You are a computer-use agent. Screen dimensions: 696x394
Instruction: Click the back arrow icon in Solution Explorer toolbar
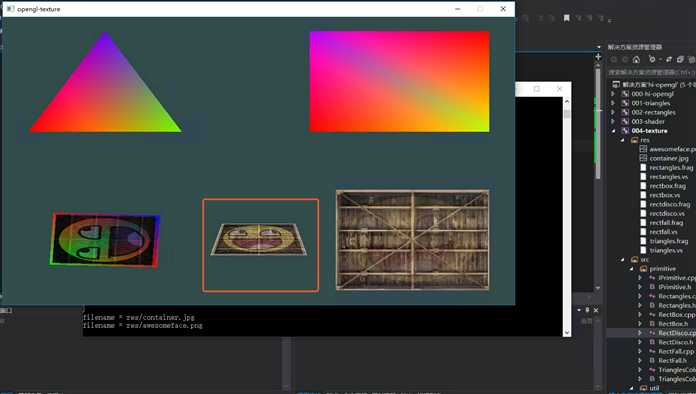(x=614, y=59)
